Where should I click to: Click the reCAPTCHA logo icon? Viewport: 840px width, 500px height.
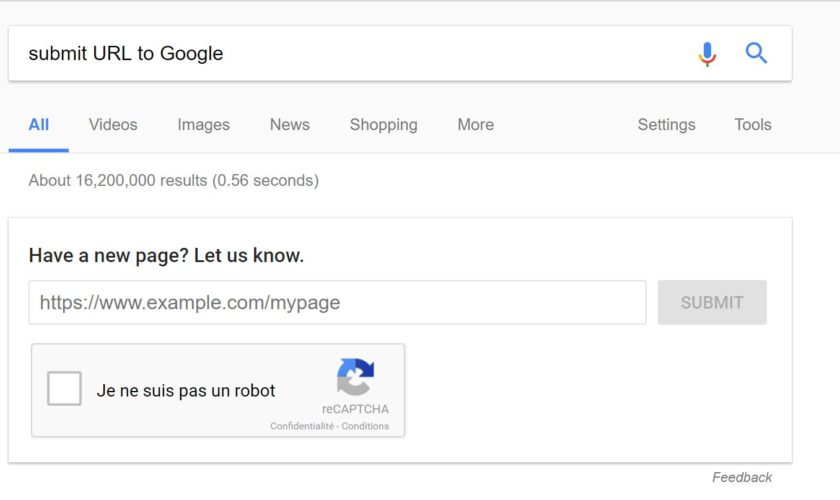coord(355,377)
